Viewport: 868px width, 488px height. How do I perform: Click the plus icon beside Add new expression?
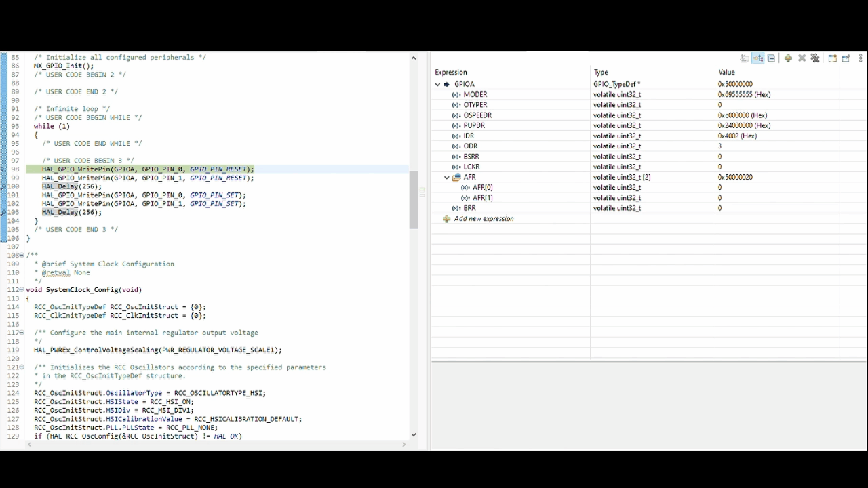pyautogui.click(x=446, y=219)
